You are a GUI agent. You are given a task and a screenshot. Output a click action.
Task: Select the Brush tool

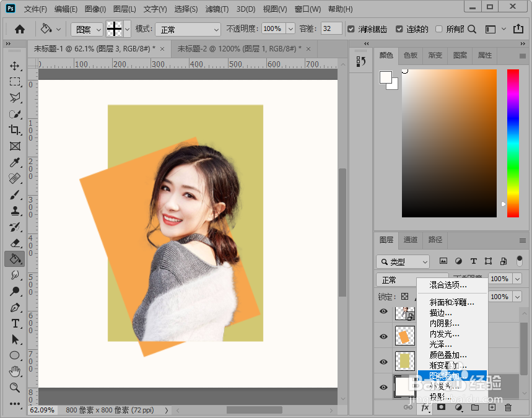[15, 194]
